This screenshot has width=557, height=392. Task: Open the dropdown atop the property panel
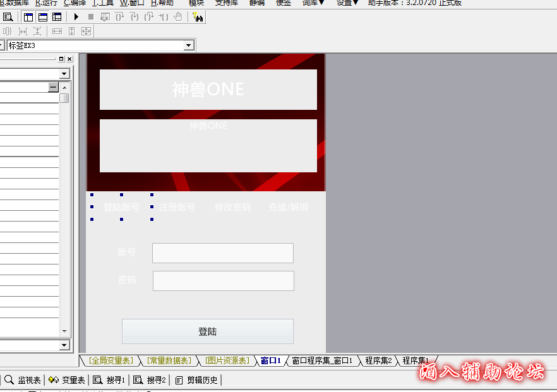pyautogui.click(x=64, y=74)
